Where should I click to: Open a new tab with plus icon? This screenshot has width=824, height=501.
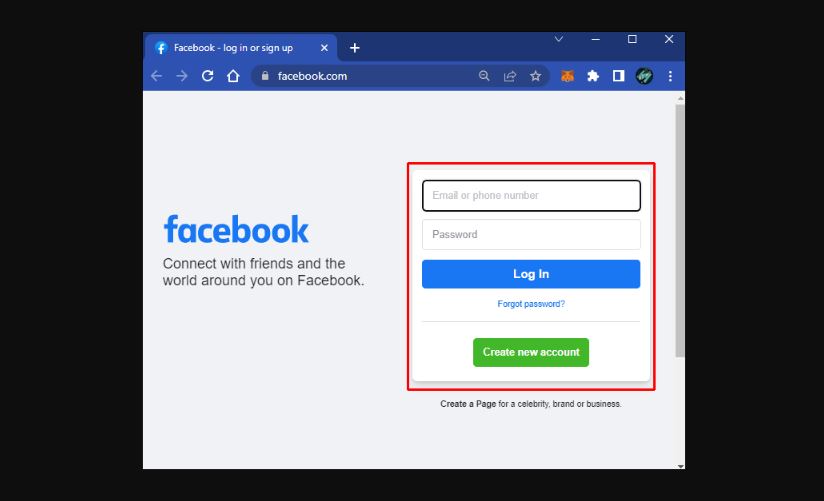355,48
